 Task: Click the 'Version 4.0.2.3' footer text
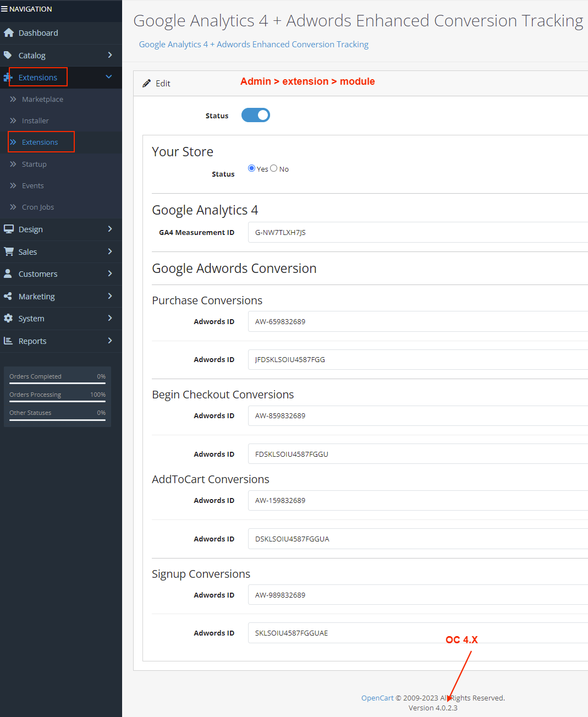click(x=433, y=708)
